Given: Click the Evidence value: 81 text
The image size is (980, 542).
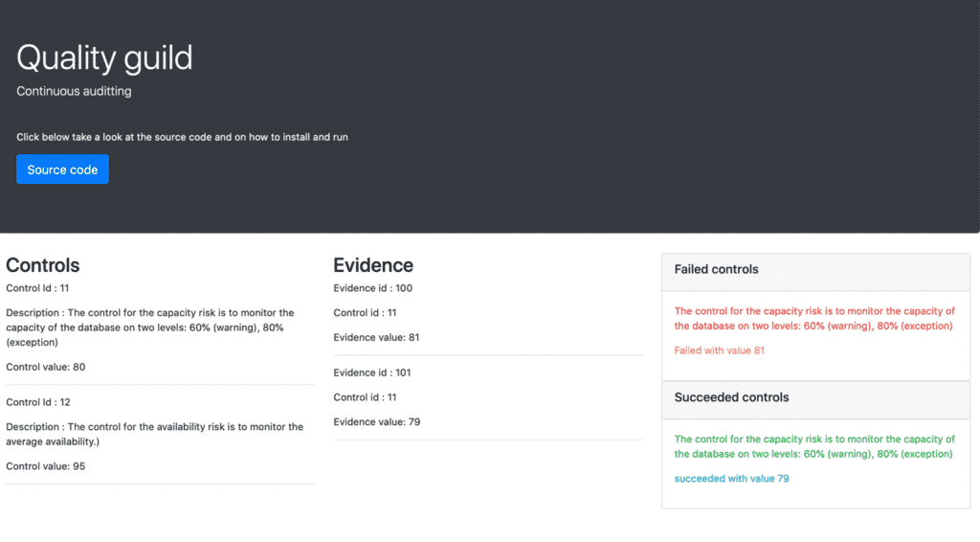Looking at the screenshot, I should click(376, 337).
